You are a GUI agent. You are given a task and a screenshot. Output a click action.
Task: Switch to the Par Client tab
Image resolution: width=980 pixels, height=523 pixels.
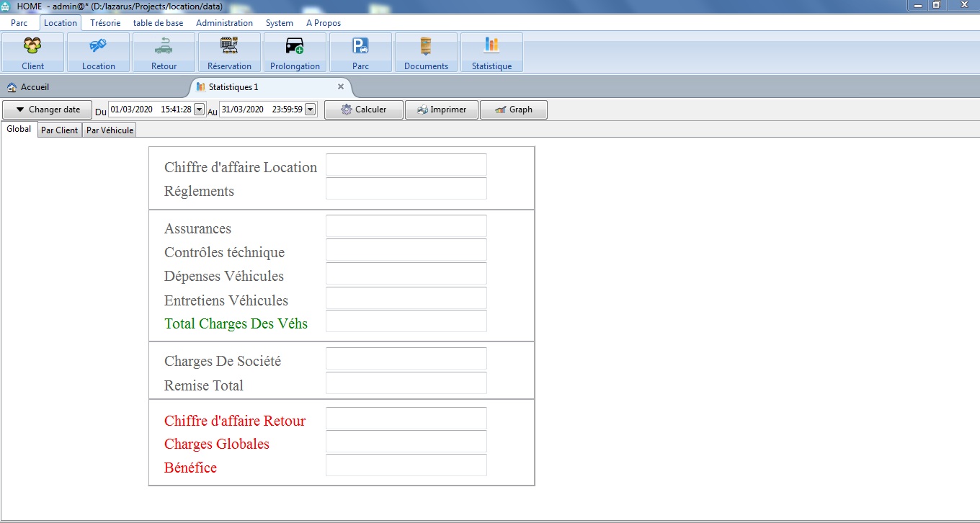59,130
